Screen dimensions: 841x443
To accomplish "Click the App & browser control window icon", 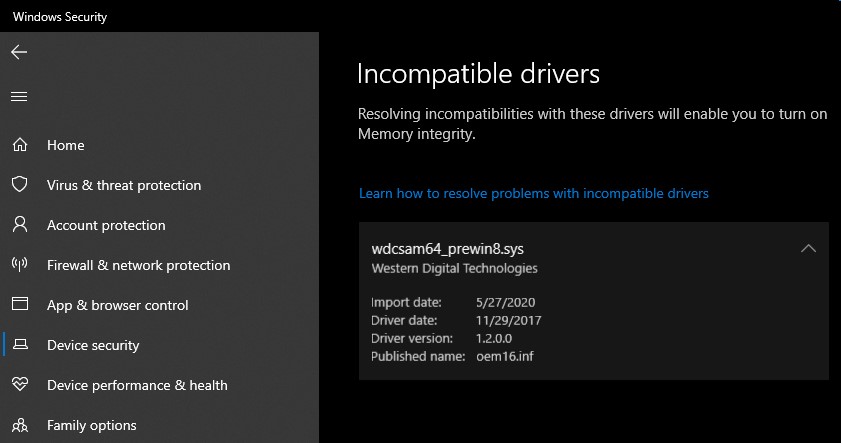I will (19, 305).
